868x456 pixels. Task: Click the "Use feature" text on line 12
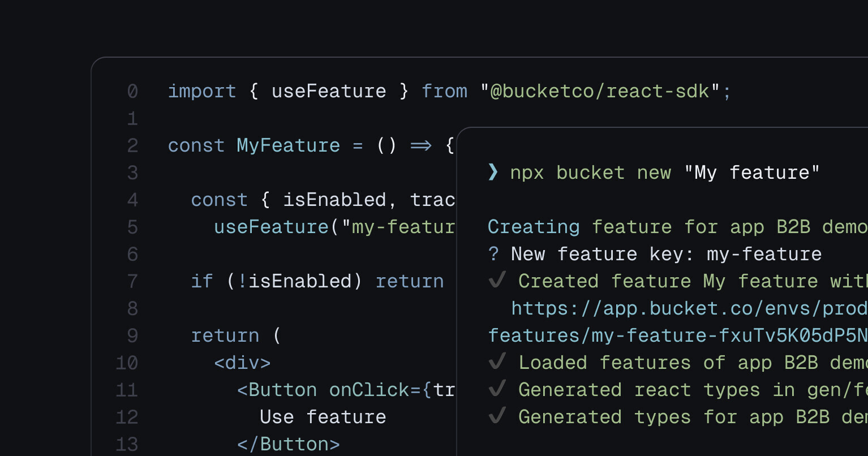(323, 417)
